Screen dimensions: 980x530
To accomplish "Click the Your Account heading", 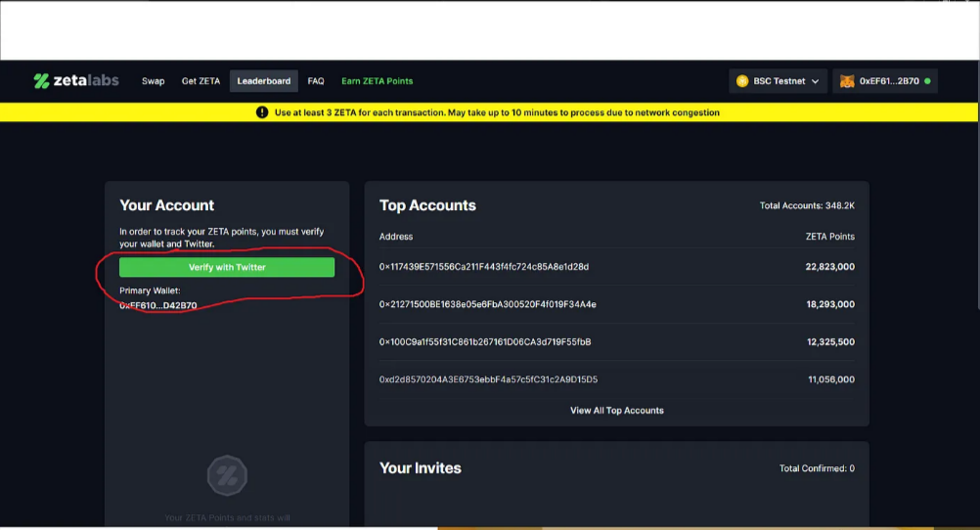I will 166,205.
